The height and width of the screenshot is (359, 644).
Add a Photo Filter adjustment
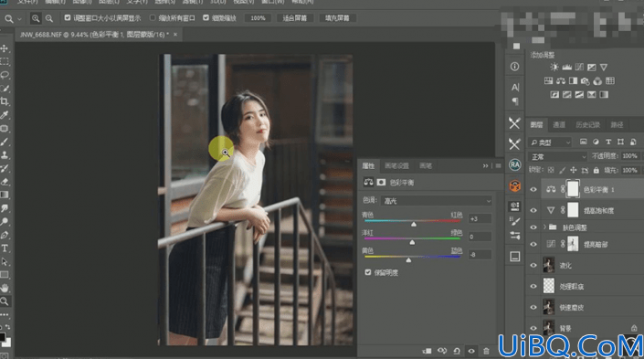tap(586, 81)
